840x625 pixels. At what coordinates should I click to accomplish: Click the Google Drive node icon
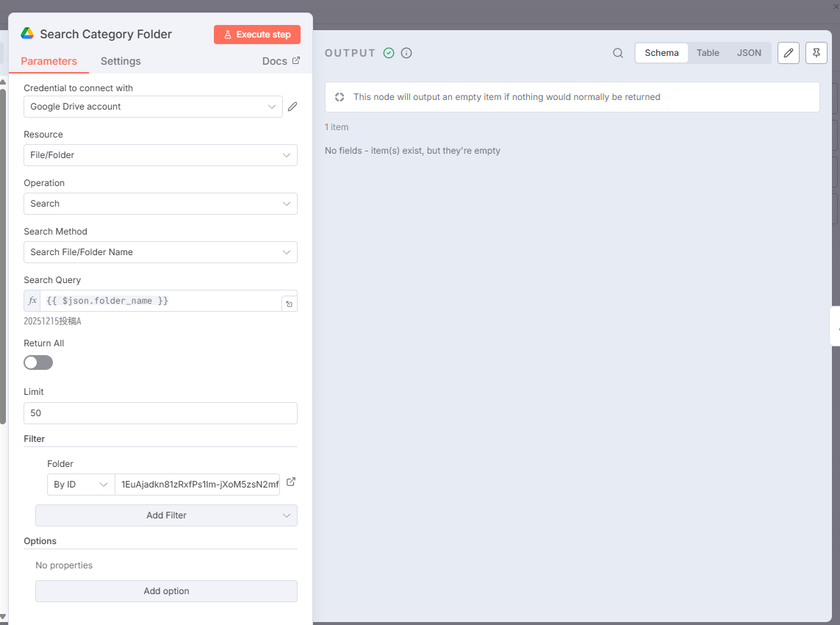(27, 34)
